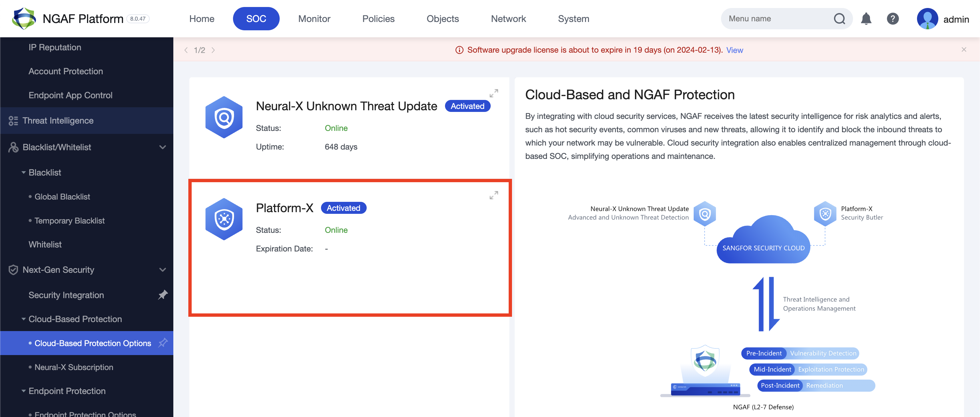
Task: Click the View link in the license banner
Action: (x=734, y=50)
